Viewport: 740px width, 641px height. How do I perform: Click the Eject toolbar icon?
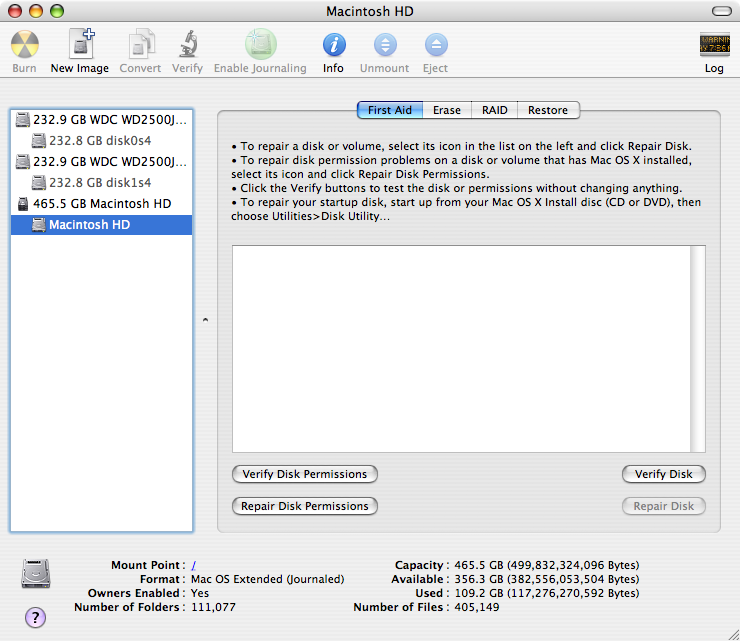pos(436,44)
